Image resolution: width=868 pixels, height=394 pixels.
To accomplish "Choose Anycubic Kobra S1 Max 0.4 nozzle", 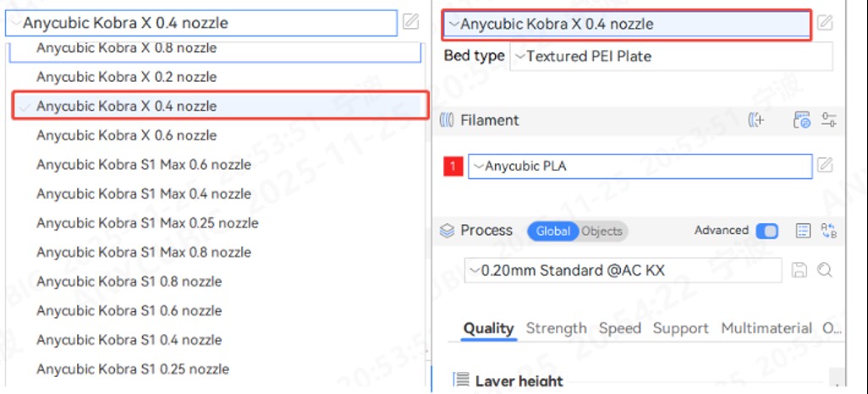I will pyautogui.click(x=144, y=194).
